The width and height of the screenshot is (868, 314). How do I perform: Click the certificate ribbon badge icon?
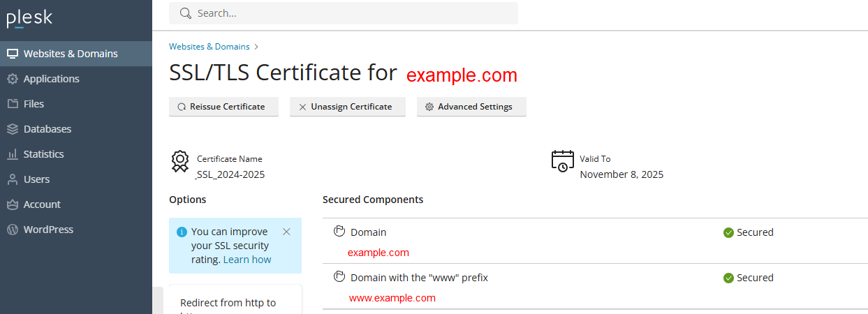[180, 161]
